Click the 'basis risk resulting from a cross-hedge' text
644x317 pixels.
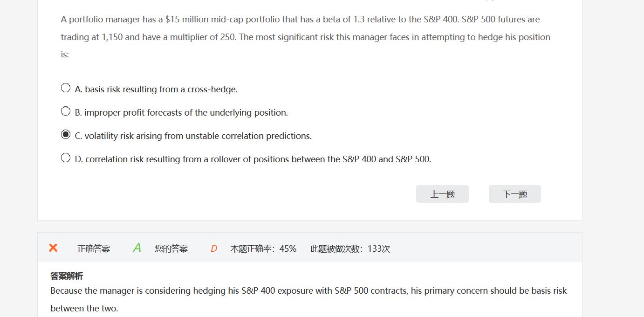(x=161, y=89)
